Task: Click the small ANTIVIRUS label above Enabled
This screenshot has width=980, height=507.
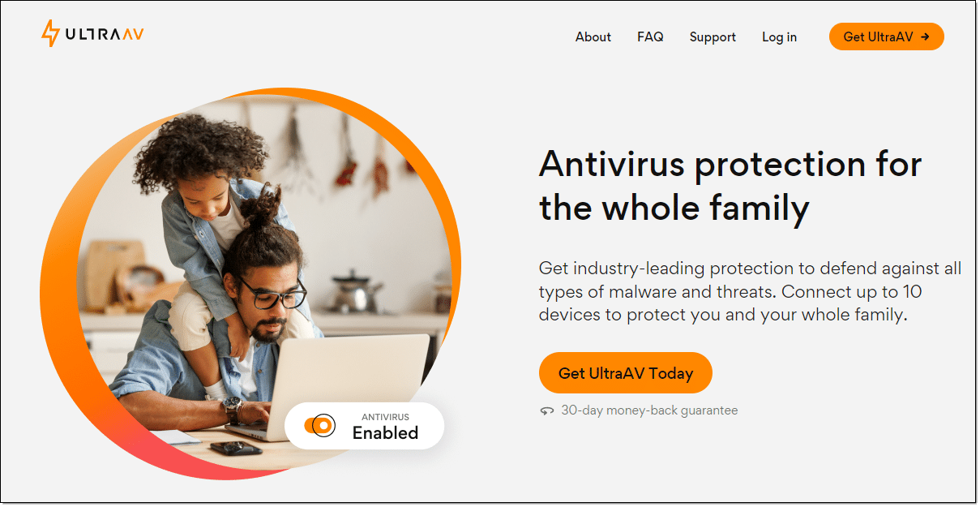Action: (x=385, y=417)
